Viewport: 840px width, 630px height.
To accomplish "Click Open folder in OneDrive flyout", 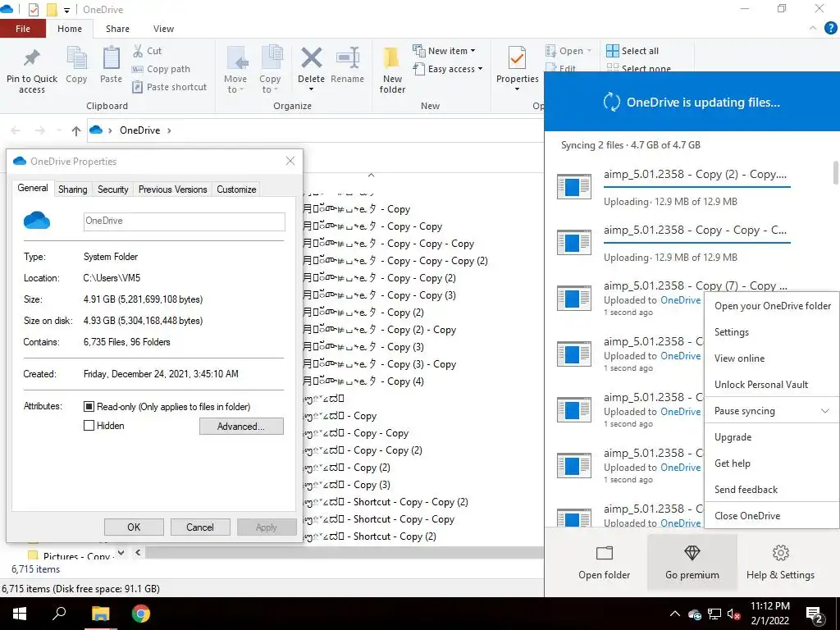I will tap(605, 563).
